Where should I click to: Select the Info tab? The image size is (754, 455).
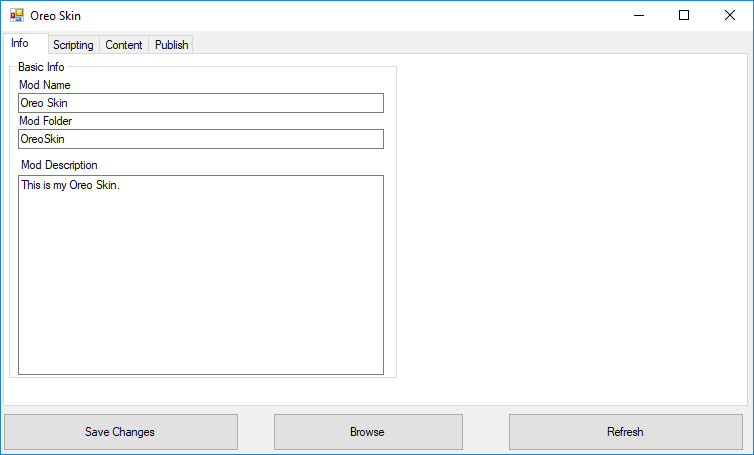tap(20, 43)
